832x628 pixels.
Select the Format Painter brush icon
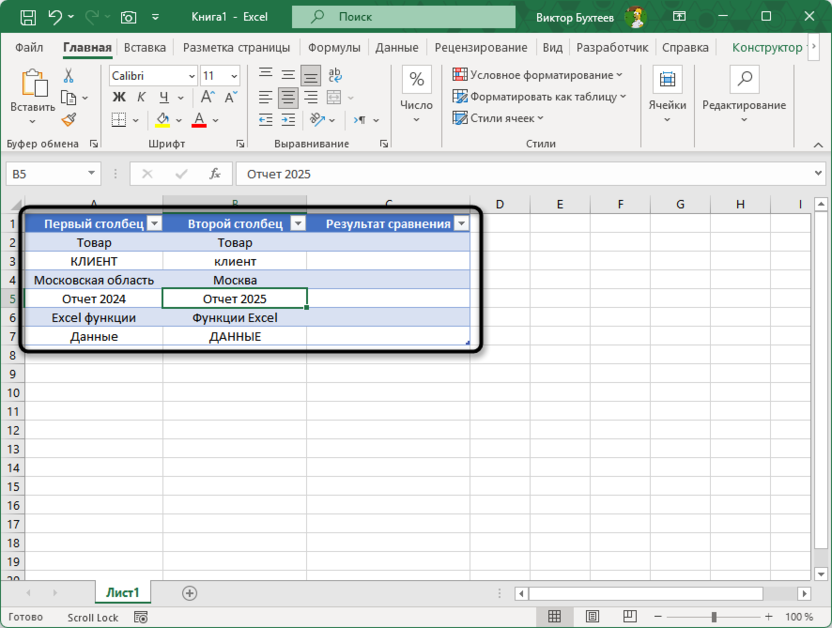coord(69,120)
